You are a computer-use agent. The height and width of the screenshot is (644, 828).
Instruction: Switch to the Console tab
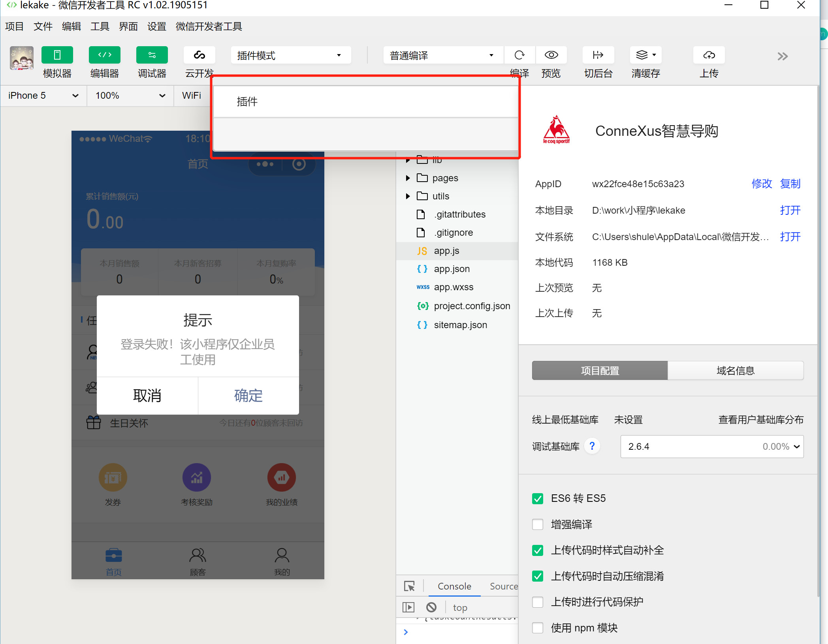tap(454, 586)
